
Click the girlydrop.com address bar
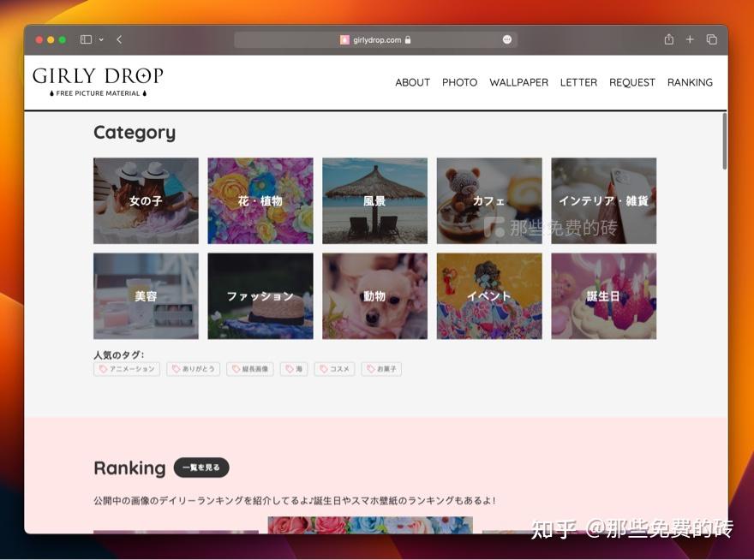[x=377, y=39]
